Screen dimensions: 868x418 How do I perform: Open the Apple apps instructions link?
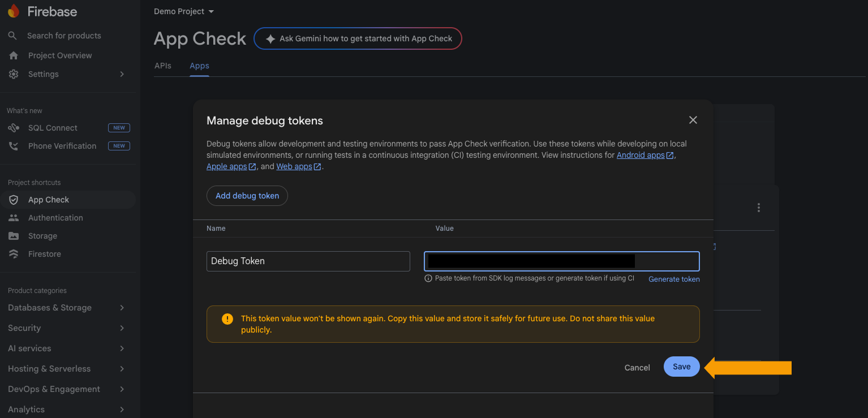(x=226, y=166)
